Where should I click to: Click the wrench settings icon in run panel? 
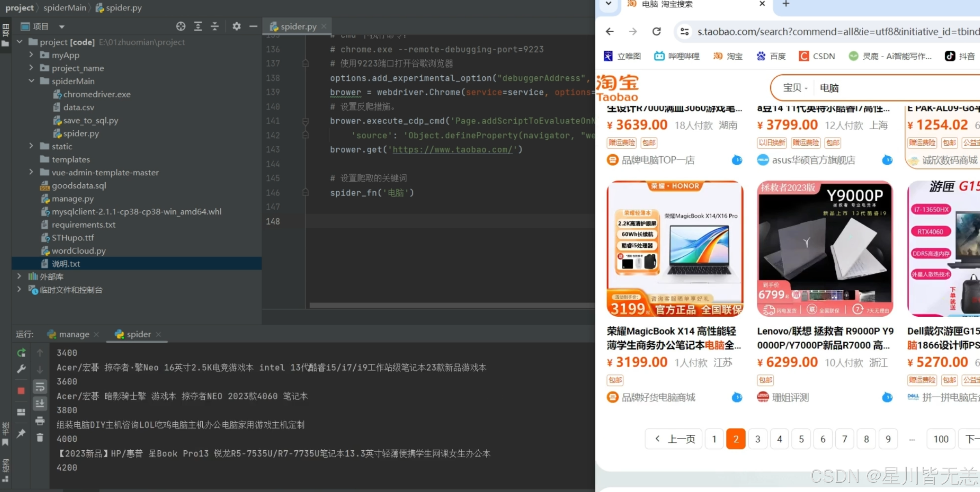click(21, 369)
